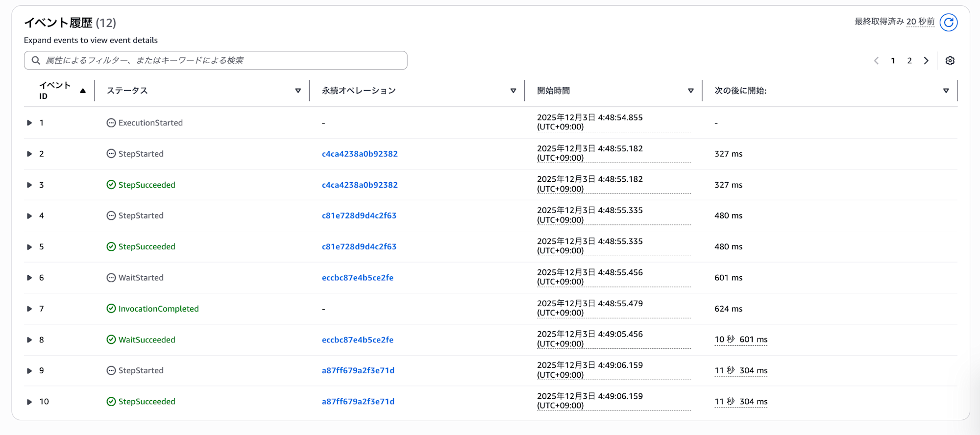Expand event 8 WaitSucceeded row
980x435 pixels.
pyautogui.click(x=29, y=339)
